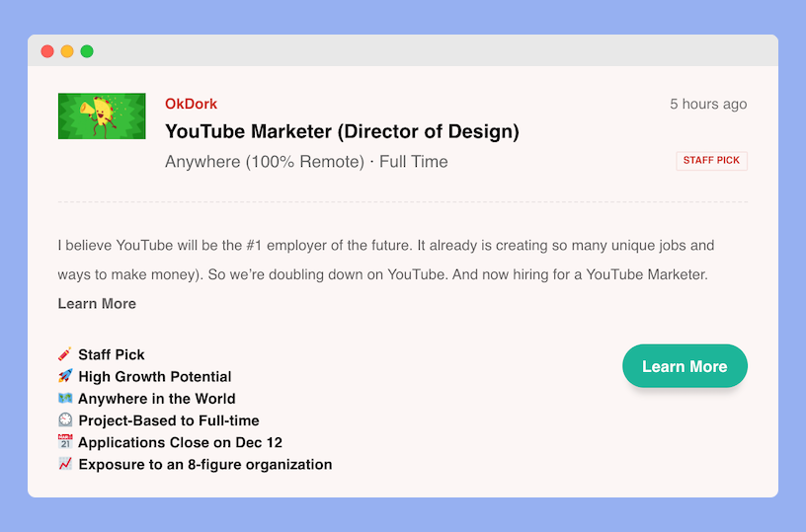806x532 pixels.
Task: Click the world map icon beside Anywhere in the World
Action: 65,398
